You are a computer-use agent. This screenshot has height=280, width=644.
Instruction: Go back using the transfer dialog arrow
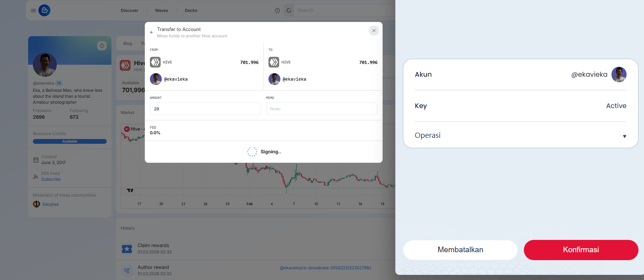tap(151, 33)
